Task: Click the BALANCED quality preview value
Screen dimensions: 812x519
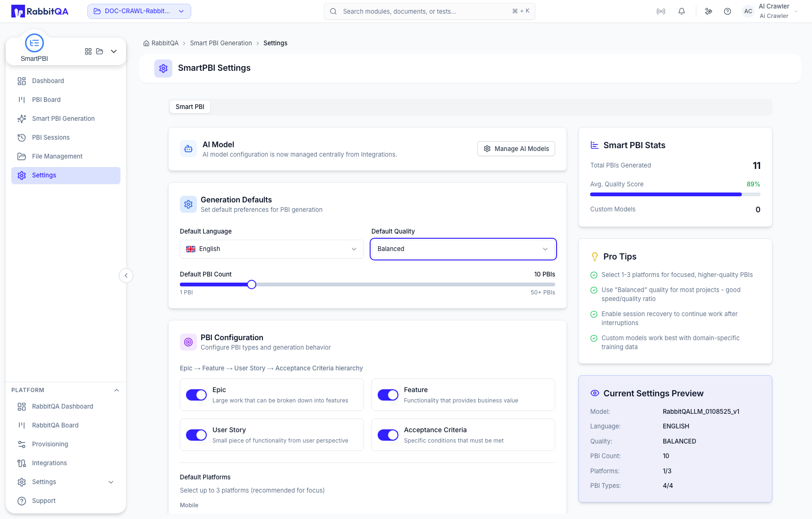Action: click(x=679, y=442)
